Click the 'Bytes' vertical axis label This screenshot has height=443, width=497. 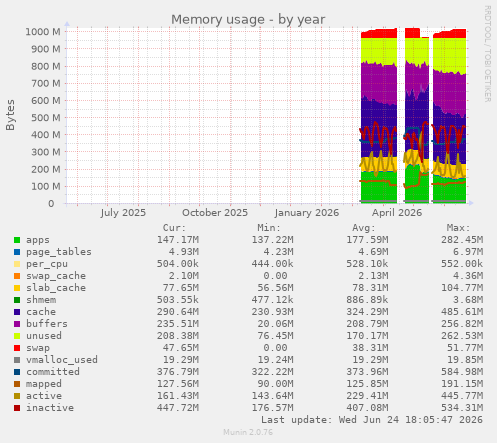click(10, 115)
